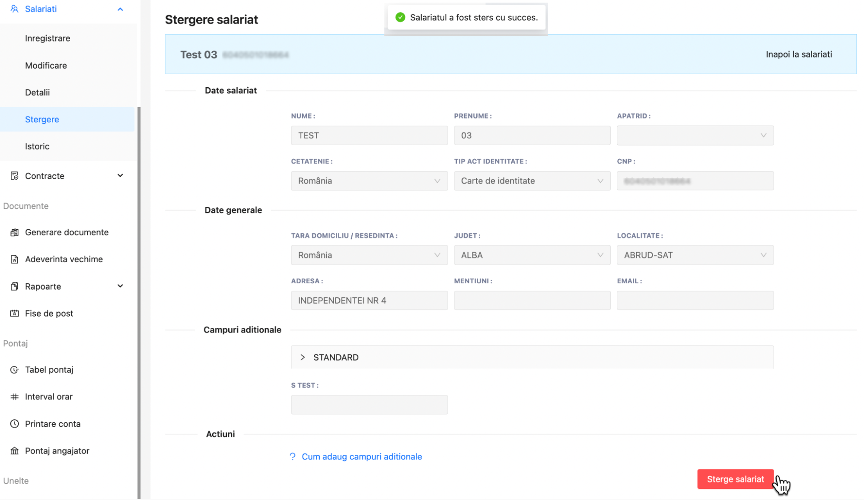Click the Adeverinta vechime file icon
The height and width of the screenshot is (504, 864).
(14, 259)
